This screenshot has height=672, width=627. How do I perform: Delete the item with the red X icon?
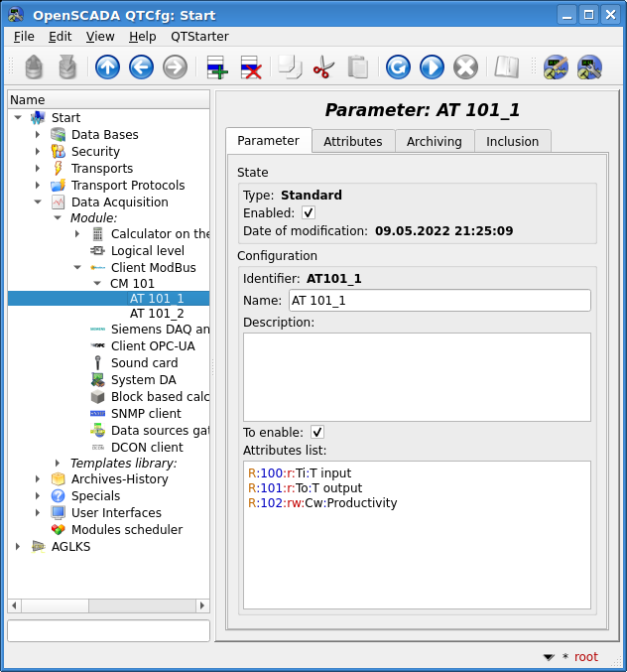pyautogui.click(x=251, y=67)
